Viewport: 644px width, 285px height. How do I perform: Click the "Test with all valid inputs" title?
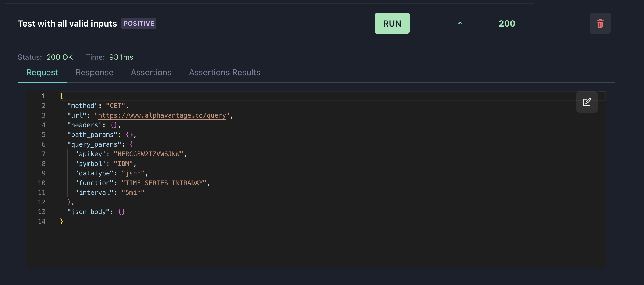tap(67, 24)
